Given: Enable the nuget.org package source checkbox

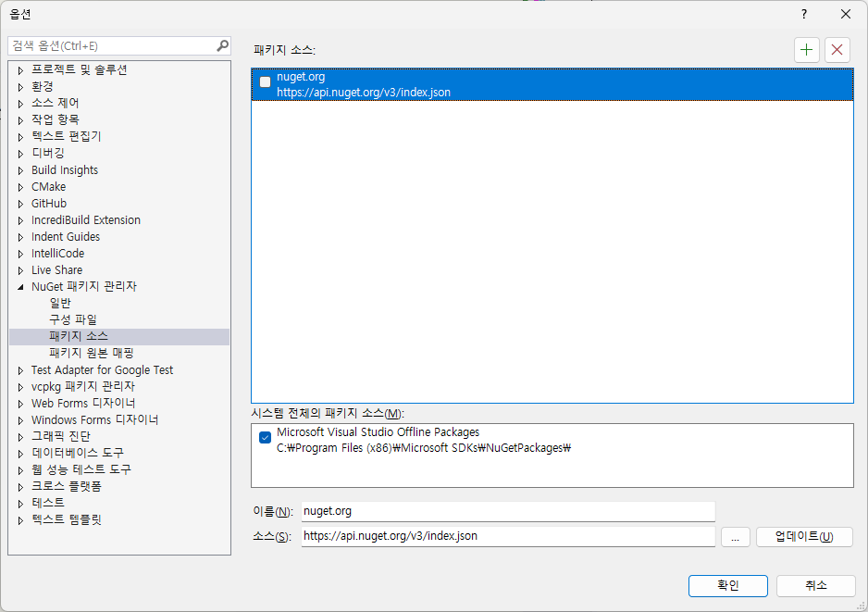Looking at the screenshot, I should [x=266, y=82].
